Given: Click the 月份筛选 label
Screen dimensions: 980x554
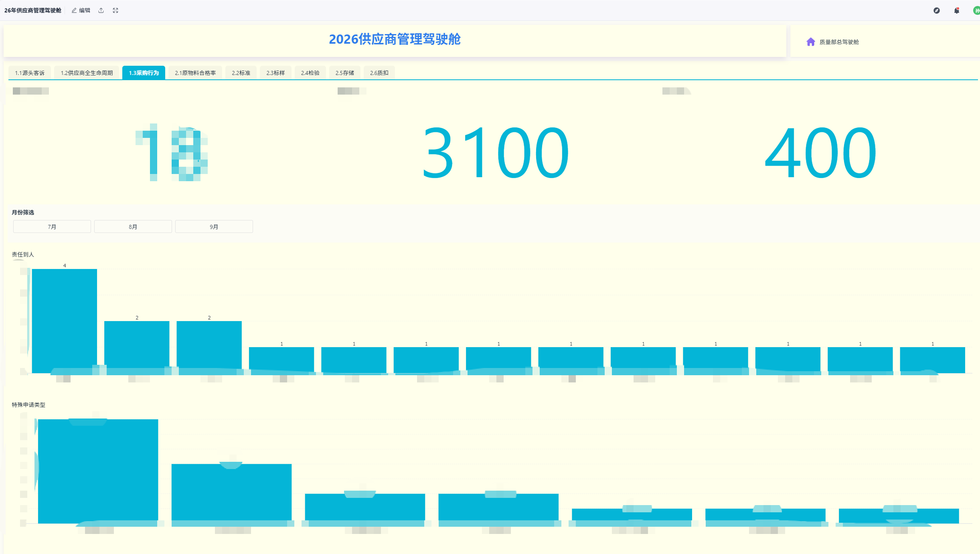Looking at the screenshot, I should [x=23, y=212].
